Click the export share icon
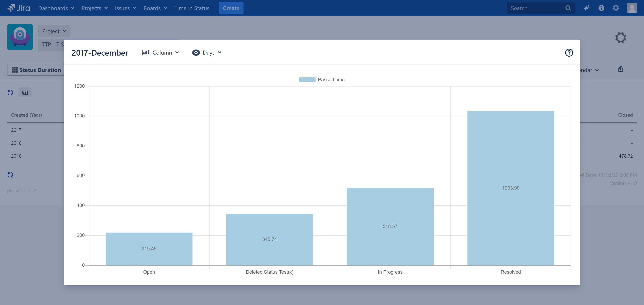Screen dimensions: 644x305 (x=621, y=69)
